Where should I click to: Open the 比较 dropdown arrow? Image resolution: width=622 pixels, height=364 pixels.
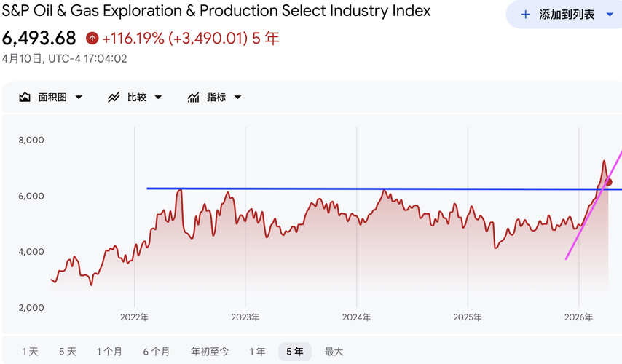[158, 98]
